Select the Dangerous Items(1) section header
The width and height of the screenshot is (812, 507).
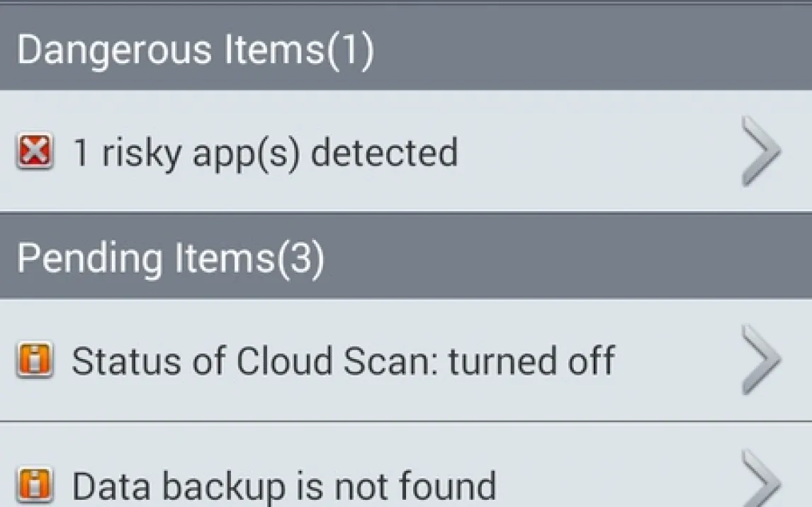click(406, 47)
